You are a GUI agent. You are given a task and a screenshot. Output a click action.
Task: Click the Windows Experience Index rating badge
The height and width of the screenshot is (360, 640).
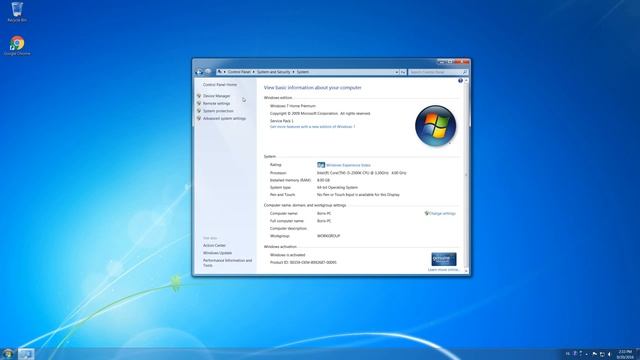(x=321, y=165)
